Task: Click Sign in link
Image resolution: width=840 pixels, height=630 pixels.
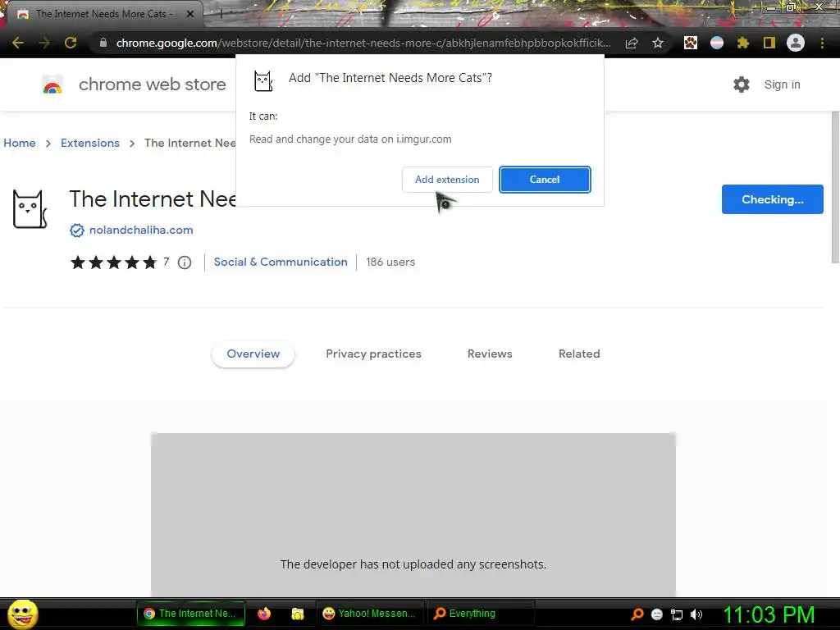Action: coord(782,84)
